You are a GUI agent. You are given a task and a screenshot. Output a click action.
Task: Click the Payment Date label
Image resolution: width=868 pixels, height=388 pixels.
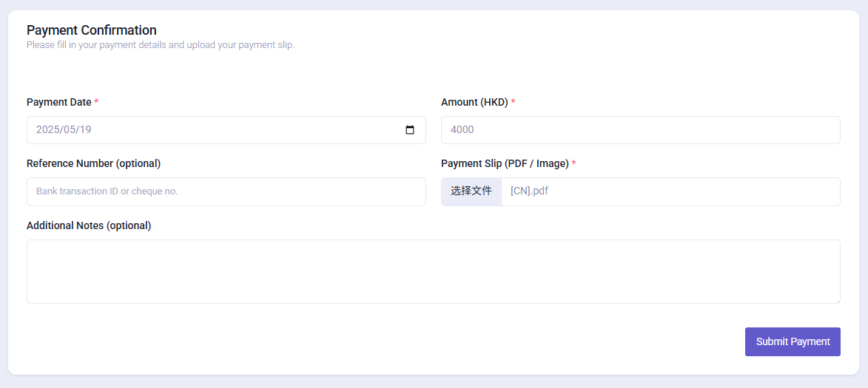click(59, 102)
